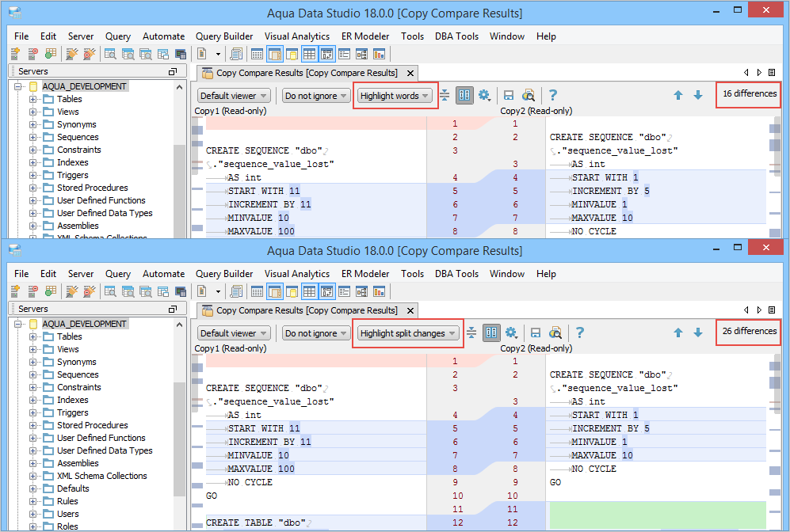
Task: Click the 26 differences label
Action: [749, 331]
